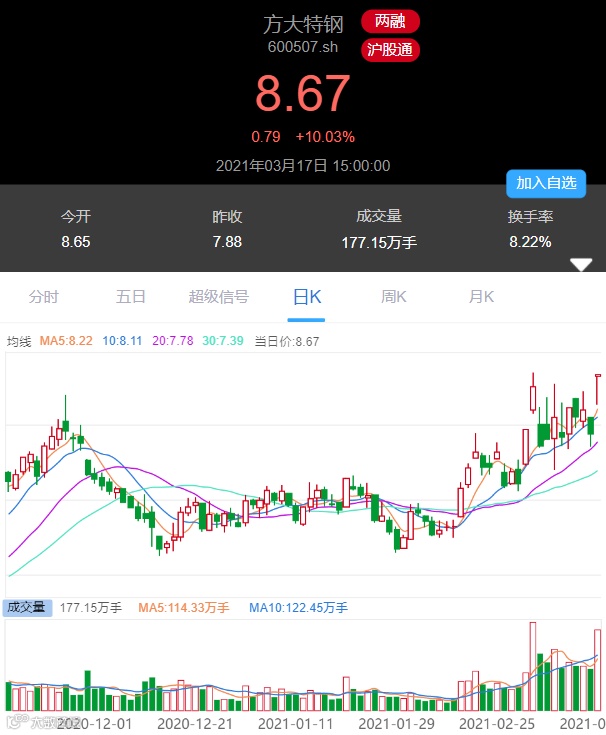
Task: Click the 177.15万手 volume panel reading
Action: point(91,608)
